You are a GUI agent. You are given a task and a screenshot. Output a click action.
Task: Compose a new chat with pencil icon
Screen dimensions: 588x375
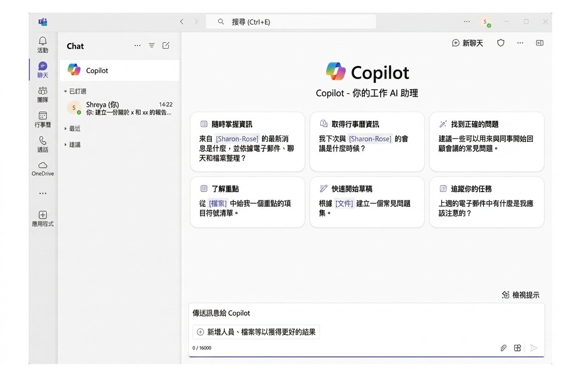pyautogui.click(x=166, y=45)
